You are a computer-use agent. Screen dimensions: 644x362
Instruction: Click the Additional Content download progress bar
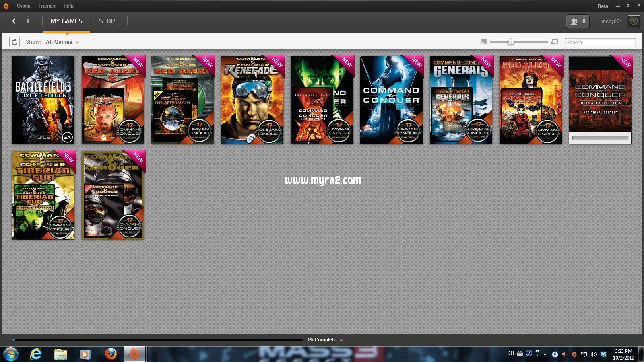click(x=600, y=138)
